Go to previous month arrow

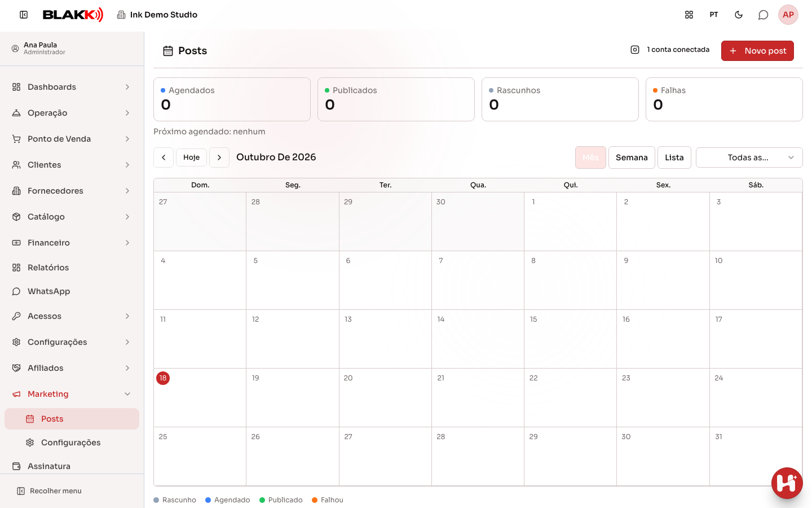[164, 157]
